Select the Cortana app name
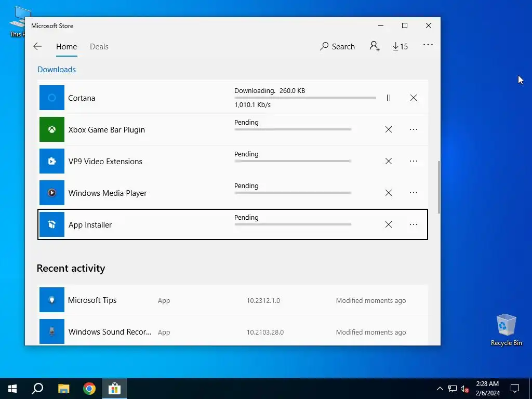 coord(82,98)
